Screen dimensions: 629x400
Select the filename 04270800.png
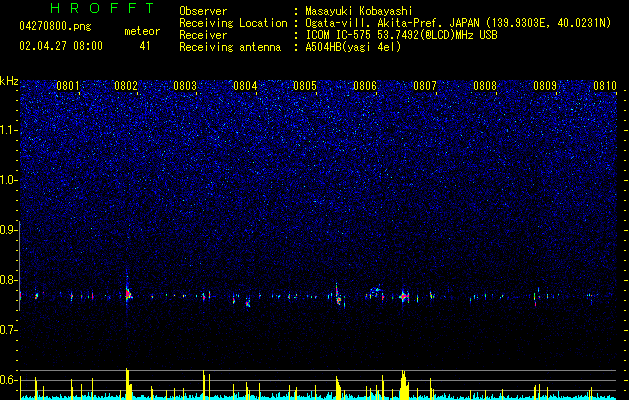click(x=55, y=26)
